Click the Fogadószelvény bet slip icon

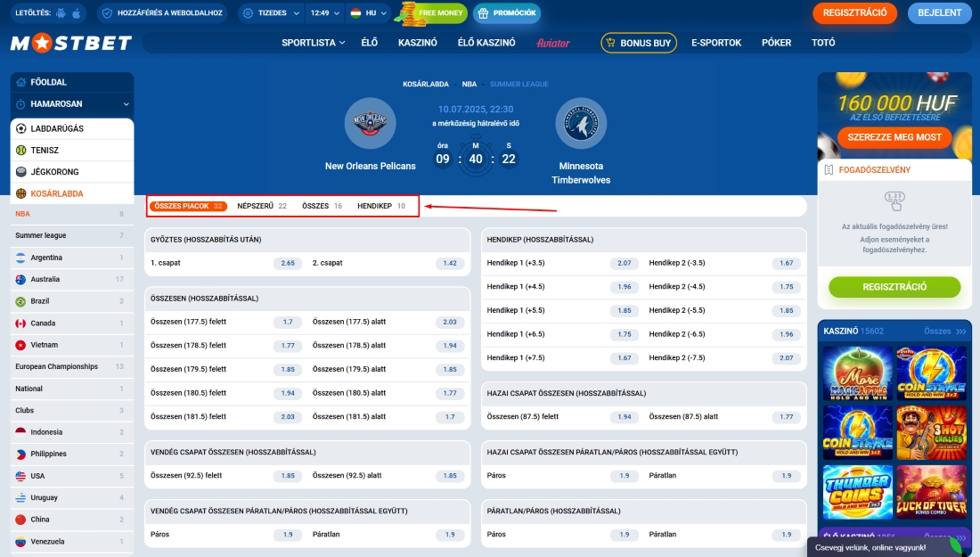(x=829, y=170)
